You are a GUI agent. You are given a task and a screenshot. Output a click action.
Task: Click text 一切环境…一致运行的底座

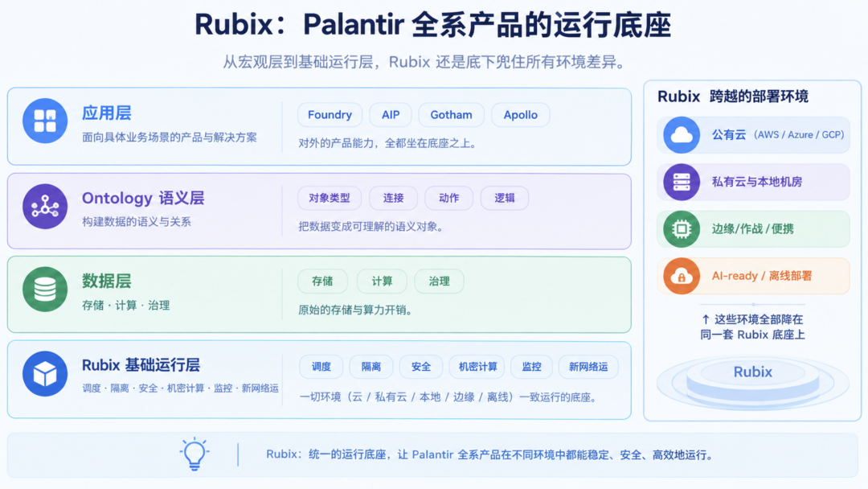[448, 397]
